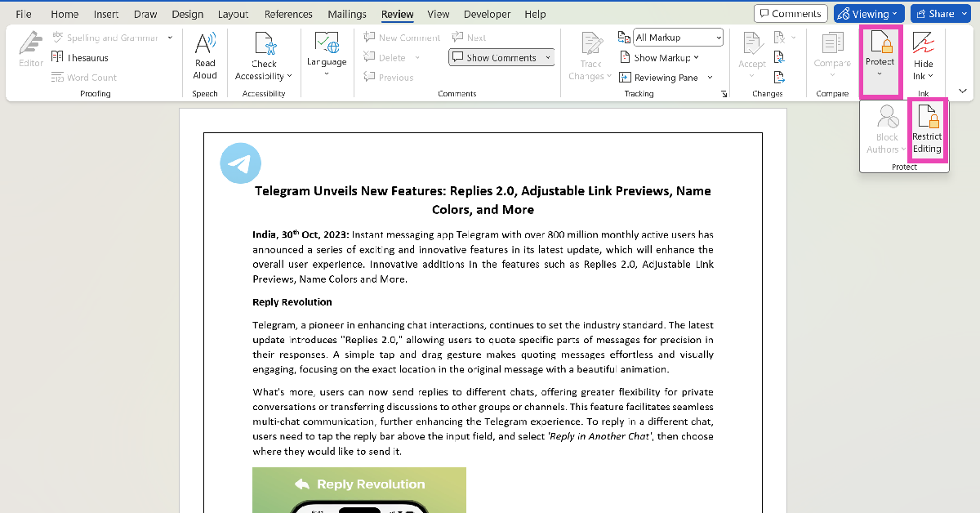This screenshot has height=513, width=980.
Task: Open the Layout tab
Action: pos(234,14)
